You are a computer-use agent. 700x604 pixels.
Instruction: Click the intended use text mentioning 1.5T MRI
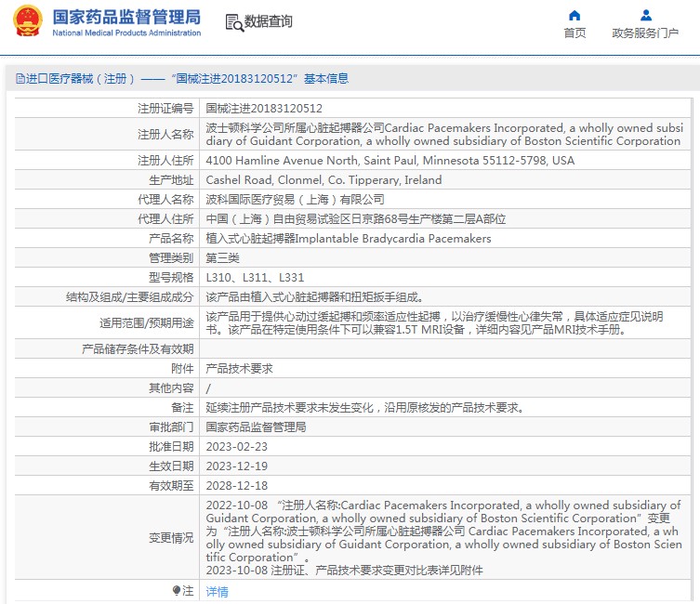(434, 323)
